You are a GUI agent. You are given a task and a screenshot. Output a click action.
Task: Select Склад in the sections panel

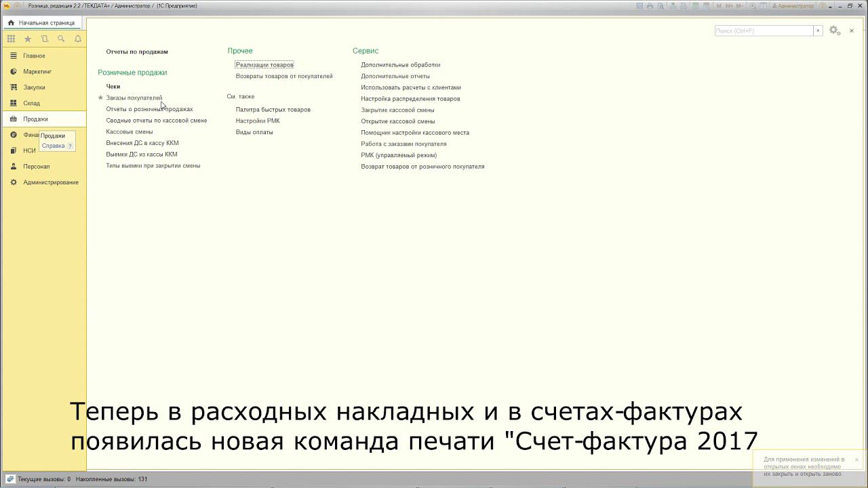[x=31, y=103]
